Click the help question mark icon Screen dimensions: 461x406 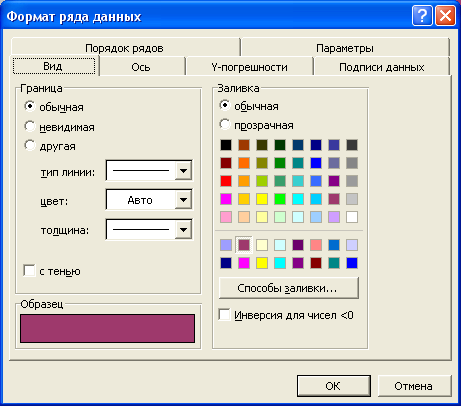point(422,16)
